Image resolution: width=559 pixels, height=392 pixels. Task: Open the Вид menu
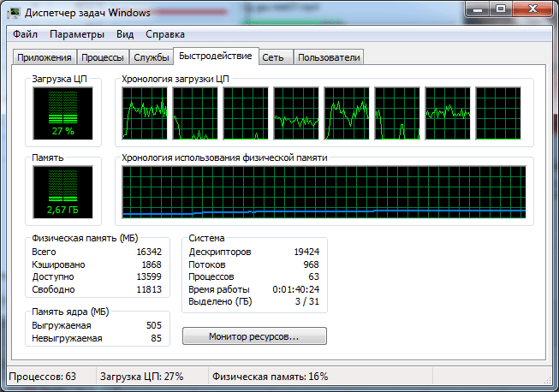[x=125, y=34]
